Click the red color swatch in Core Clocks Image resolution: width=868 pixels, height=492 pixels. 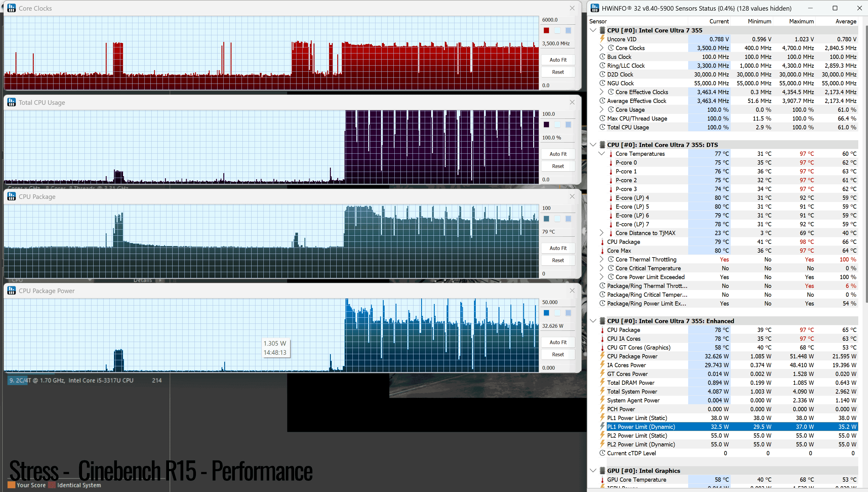546,30
